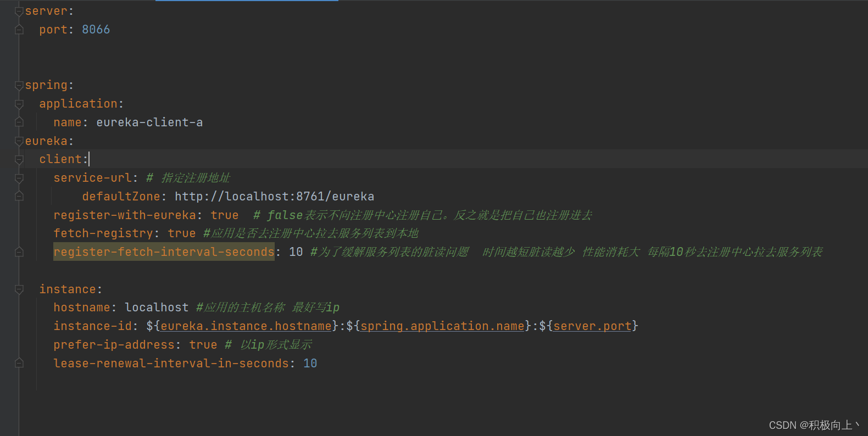Collapse the client block fold marker
868x436 pixels.
[19, 159]
